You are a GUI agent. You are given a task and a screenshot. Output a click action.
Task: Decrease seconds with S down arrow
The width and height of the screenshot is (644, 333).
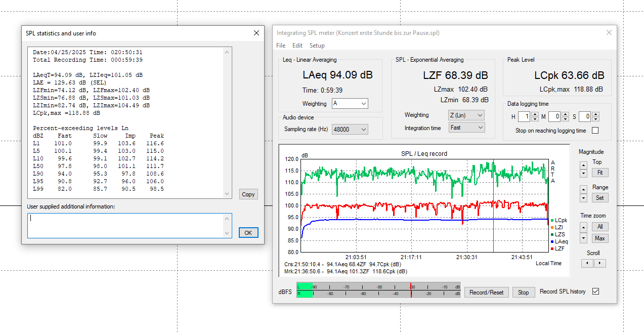tap(596, 119)
